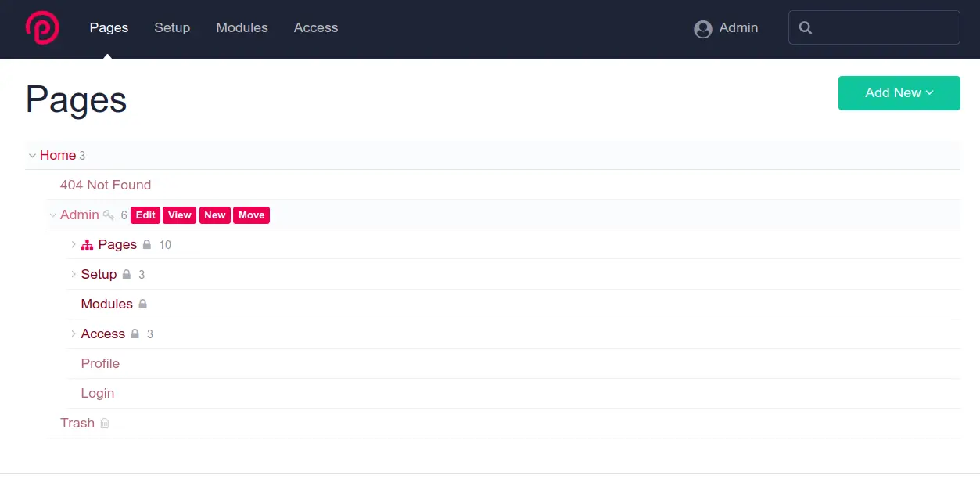Click the child count 3 beside Home
Viewport: 980px width, 494px height.
pyautogui.click(x=82, y=156)
